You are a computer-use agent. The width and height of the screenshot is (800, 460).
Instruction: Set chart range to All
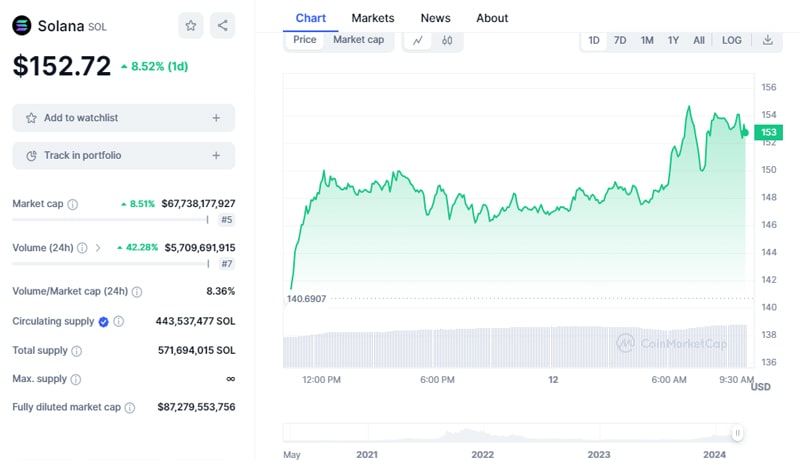699,40
